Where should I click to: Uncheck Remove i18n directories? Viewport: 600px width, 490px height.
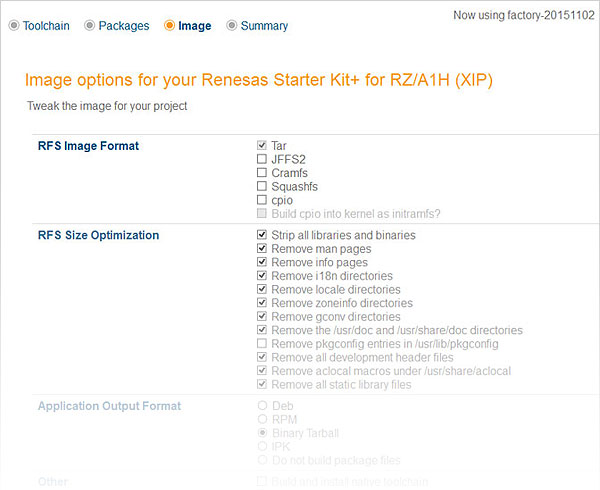coord(262,275)
